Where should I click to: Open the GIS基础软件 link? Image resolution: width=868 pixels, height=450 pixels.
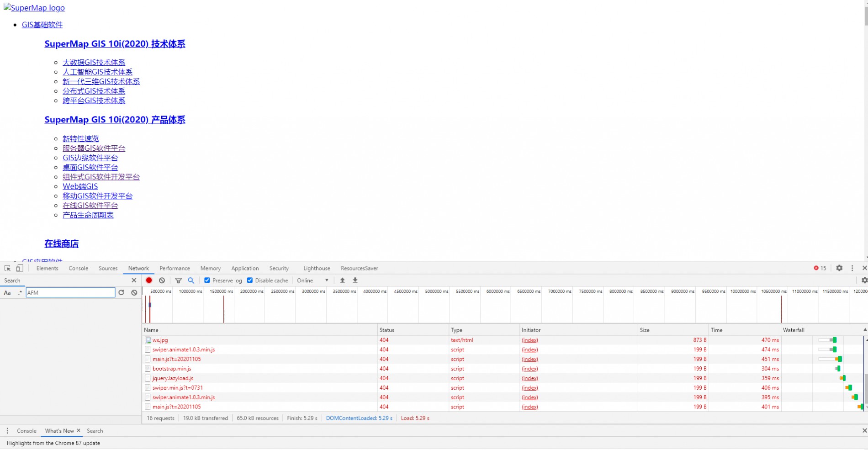(x=42, y=25)
